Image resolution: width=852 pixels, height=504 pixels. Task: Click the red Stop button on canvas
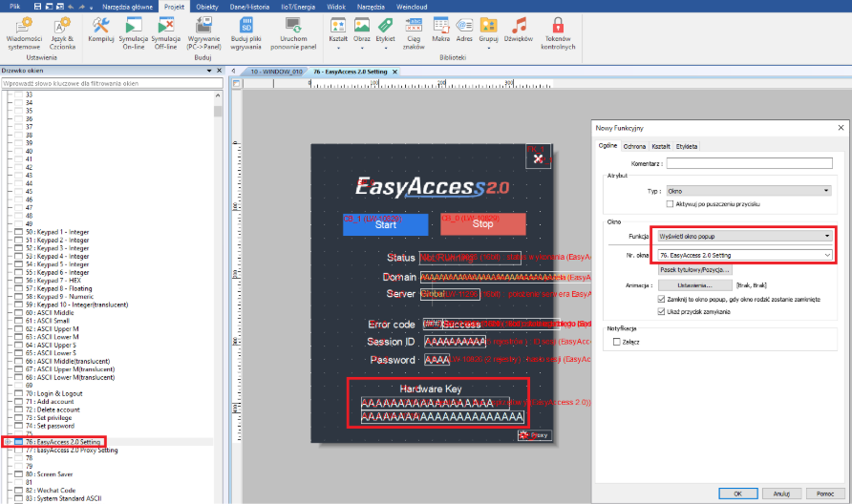pos(483,223)
